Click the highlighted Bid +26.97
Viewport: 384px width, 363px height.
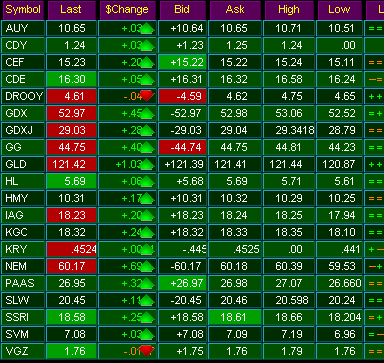click(x=183, y=283)
